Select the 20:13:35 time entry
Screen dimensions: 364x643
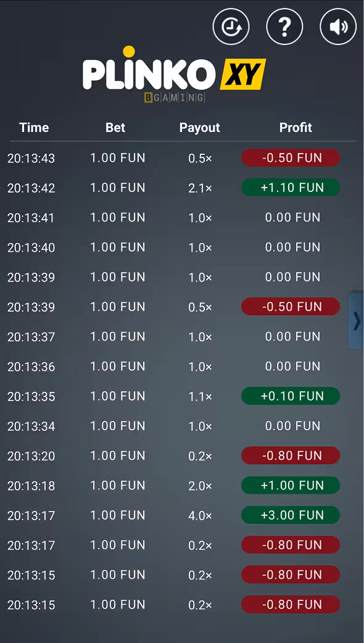click(31, 397)
